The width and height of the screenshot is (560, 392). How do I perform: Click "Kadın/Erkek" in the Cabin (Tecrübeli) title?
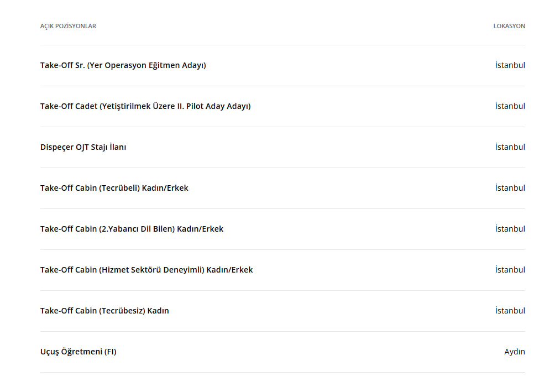tap(165, 188)
